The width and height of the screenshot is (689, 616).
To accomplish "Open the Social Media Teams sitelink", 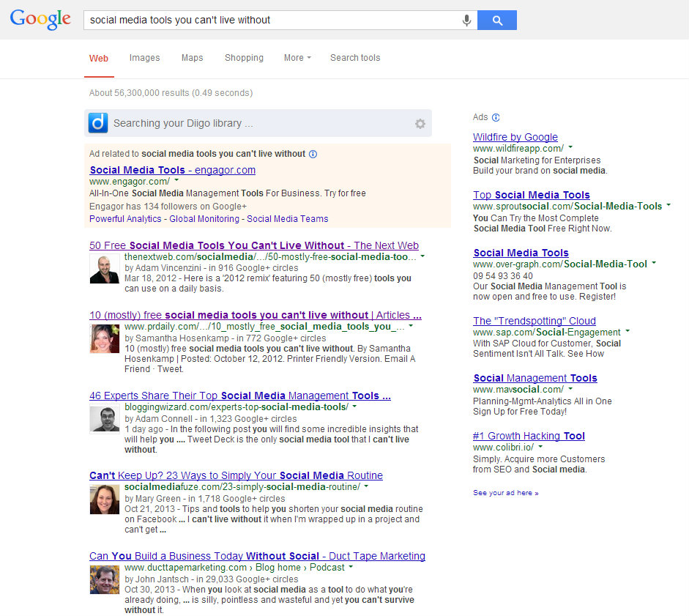I will (x=287, y=219).
